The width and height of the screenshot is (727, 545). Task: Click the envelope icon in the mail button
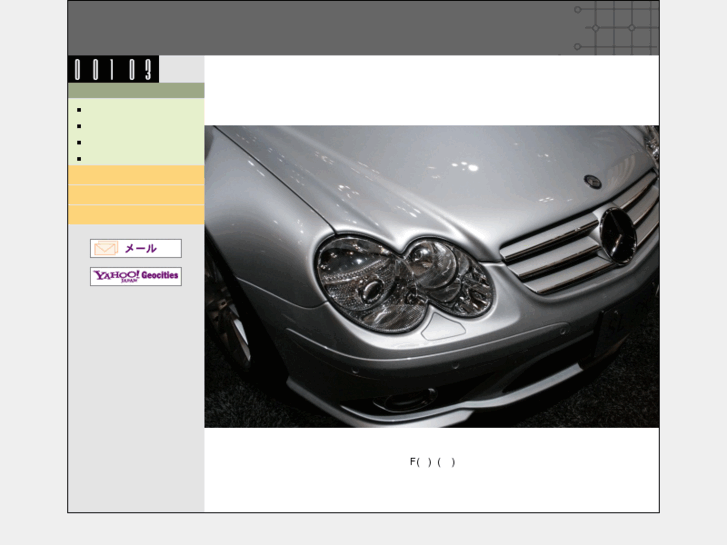[x=106, y=249]
